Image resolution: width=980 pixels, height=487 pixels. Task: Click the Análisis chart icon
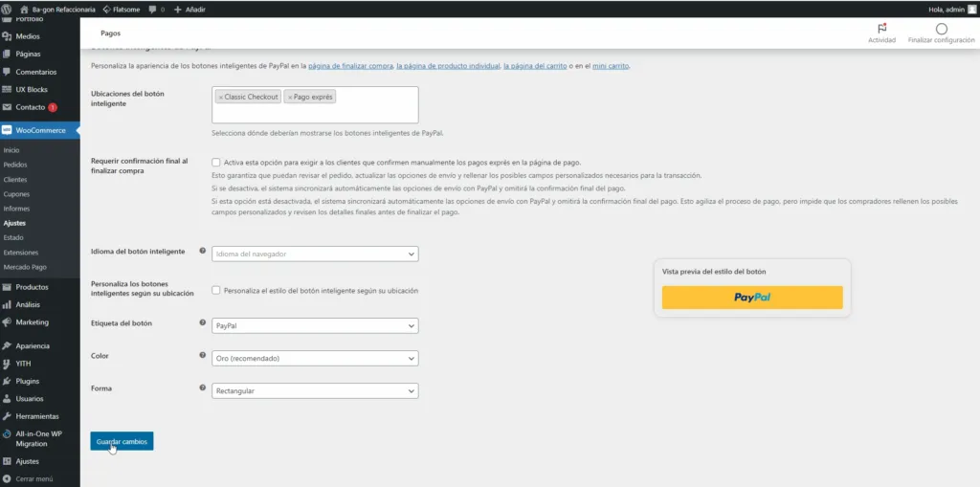coord(7,304)
